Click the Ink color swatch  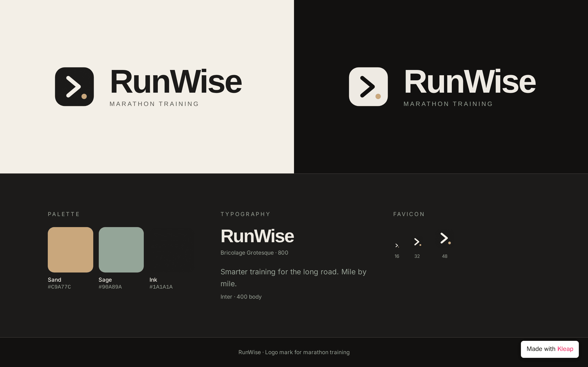tap(172, 250)
